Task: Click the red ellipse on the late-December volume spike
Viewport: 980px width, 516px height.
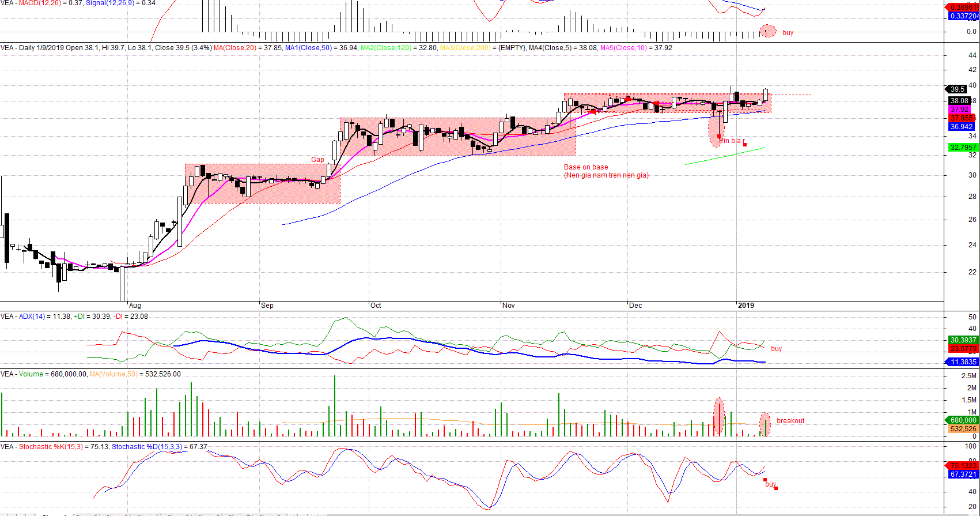Action: 718,416
